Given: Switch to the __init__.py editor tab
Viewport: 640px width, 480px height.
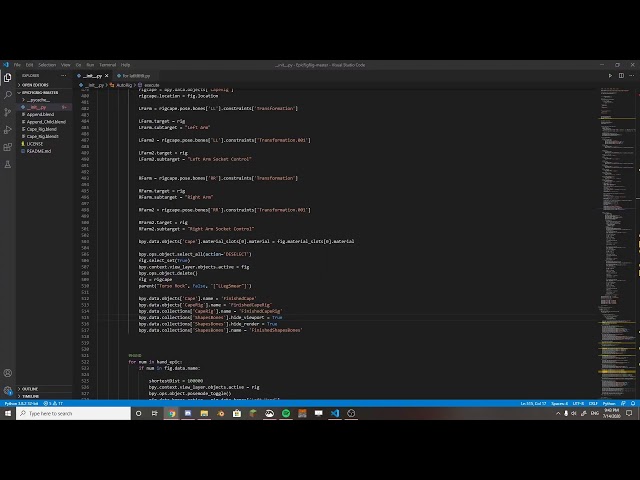Looking at the screenshot, I should pyautogui.click(x=92, y=76).
